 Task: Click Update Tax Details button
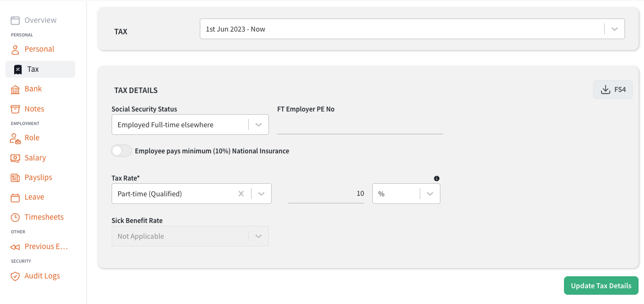tap(602, 286)
